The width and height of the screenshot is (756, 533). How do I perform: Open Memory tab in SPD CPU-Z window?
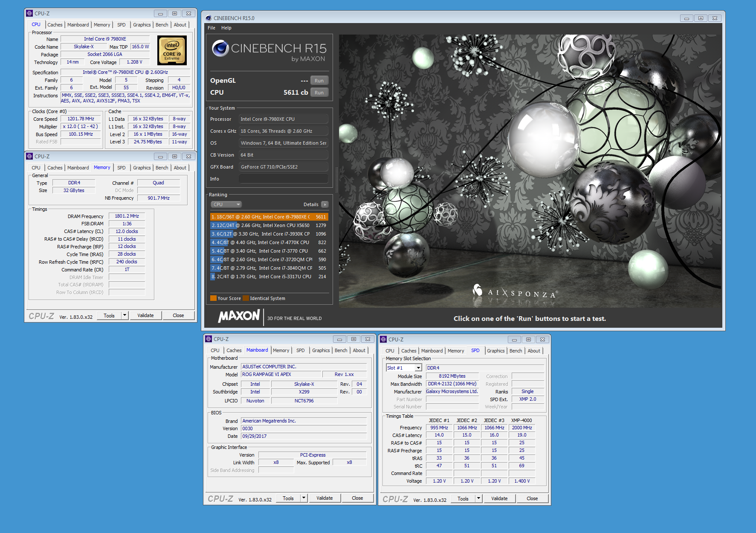456,351
